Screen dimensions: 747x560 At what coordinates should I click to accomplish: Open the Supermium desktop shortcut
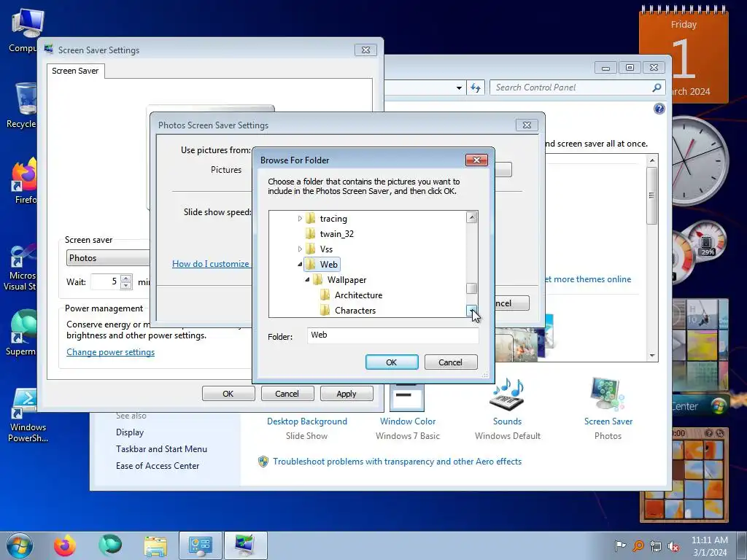point(20,332)
